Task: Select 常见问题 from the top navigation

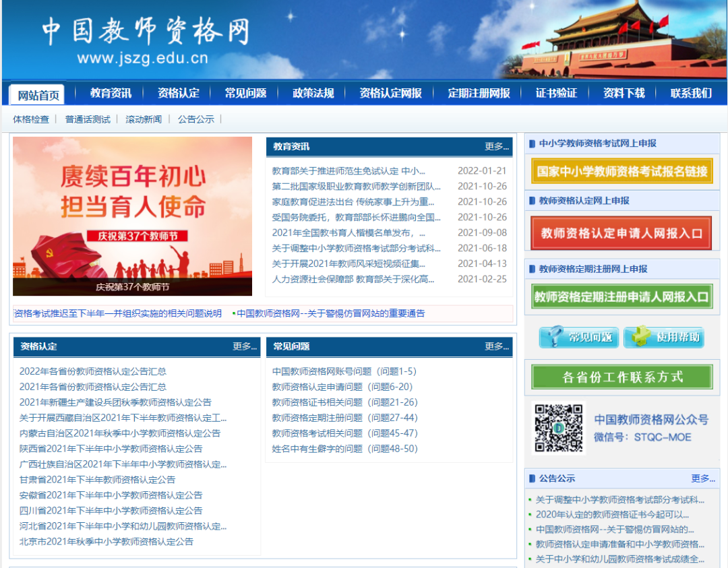Action: pyautogui.click(x=245, y=93)
